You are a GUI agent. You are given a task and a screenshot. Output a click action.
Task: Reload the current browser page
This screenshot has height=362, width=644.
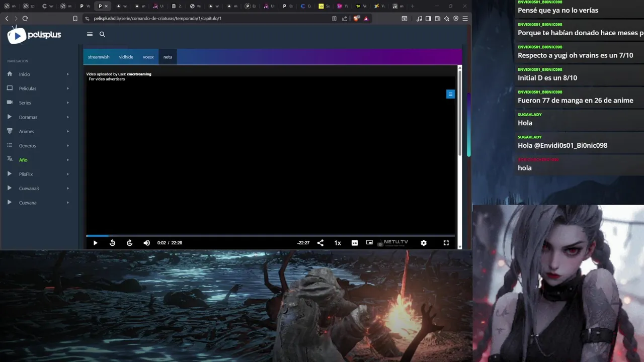click(x=25, y=19)
